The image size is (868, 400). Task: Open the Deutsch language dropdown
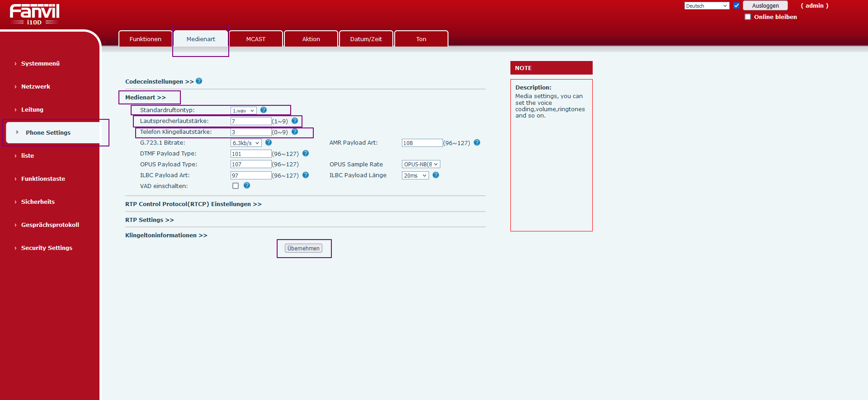707,6
